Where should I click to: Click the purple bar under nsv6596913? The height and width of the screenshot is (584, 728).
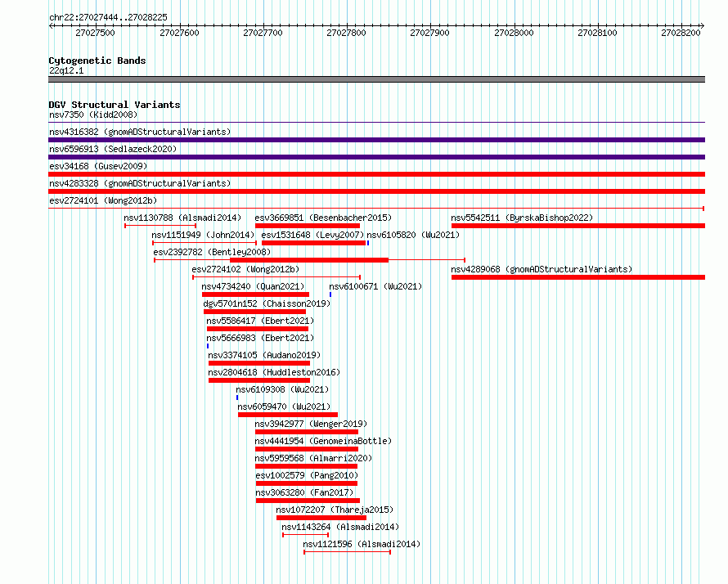click(376, 157)
